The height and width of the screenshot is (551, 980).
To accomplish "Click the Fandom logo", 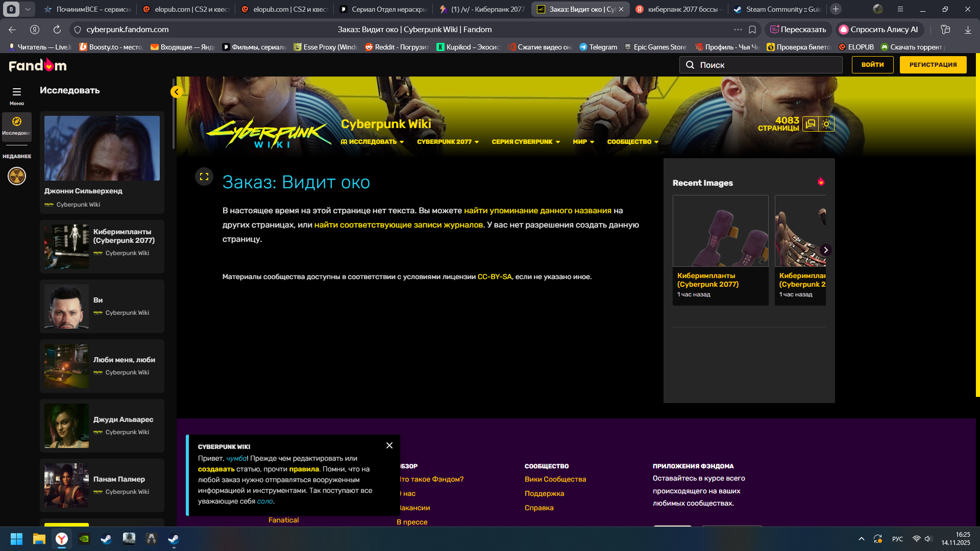I will pyautogui.click(x=38, y=65).
